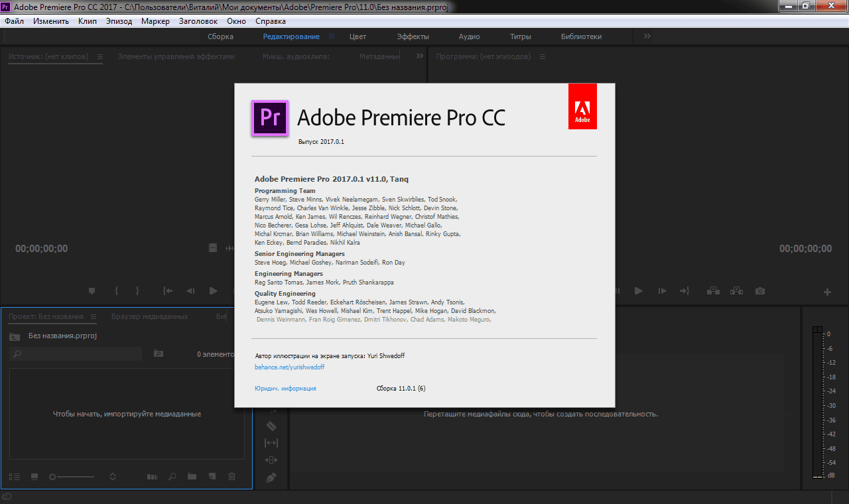Click the find-in-bin folder search icon
Image resolution: width=849 pixels, height=504 pixels.
159,353
